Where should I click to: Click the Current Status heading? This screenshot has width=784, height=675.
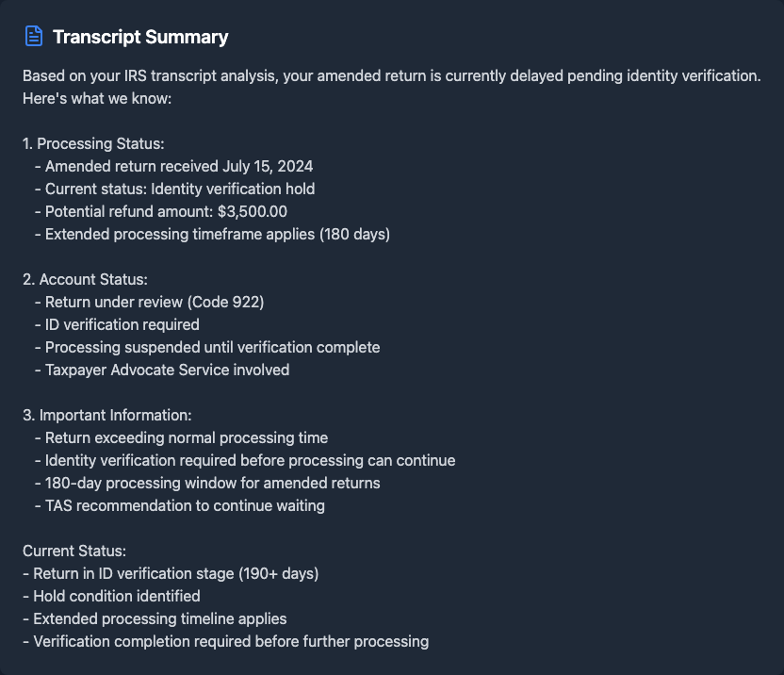tap(74, 551)
